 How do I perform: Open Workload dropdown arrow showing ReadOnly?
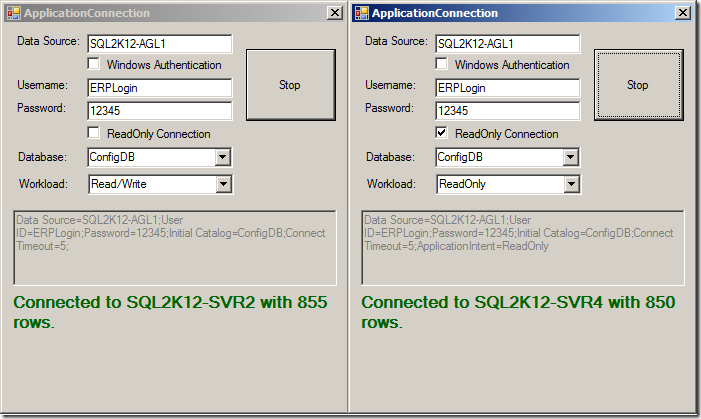tap(571, 184)
